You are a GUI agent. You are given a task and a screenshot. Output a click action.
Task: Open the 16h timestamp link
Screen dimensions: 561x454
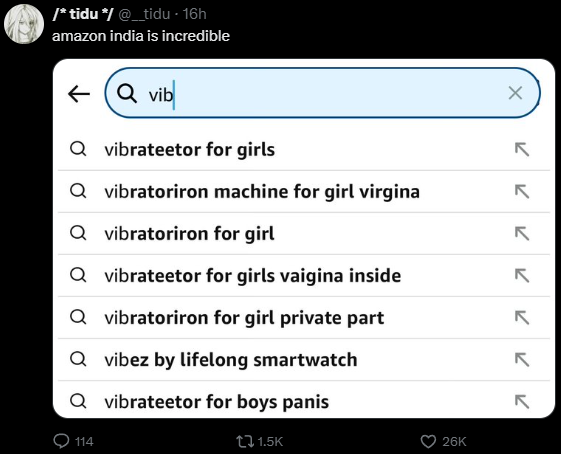click(x=194, y=14)
